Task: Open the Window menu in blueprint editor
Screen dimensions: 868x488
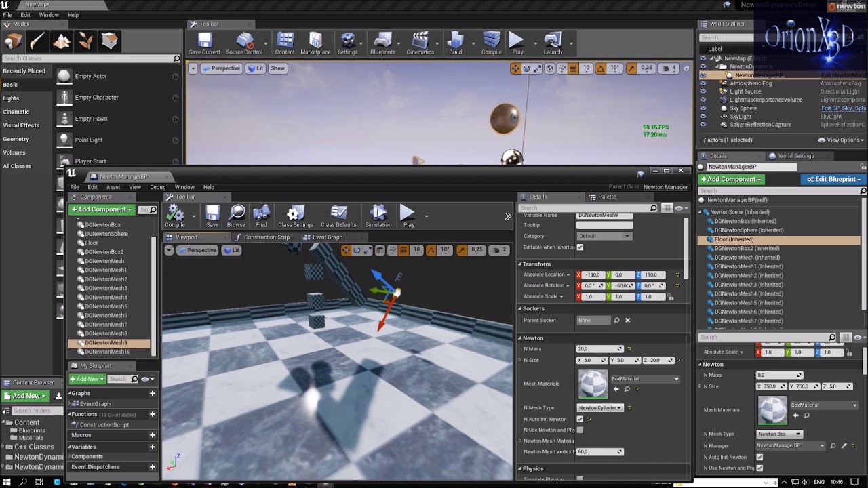Action: coord(184,187)
